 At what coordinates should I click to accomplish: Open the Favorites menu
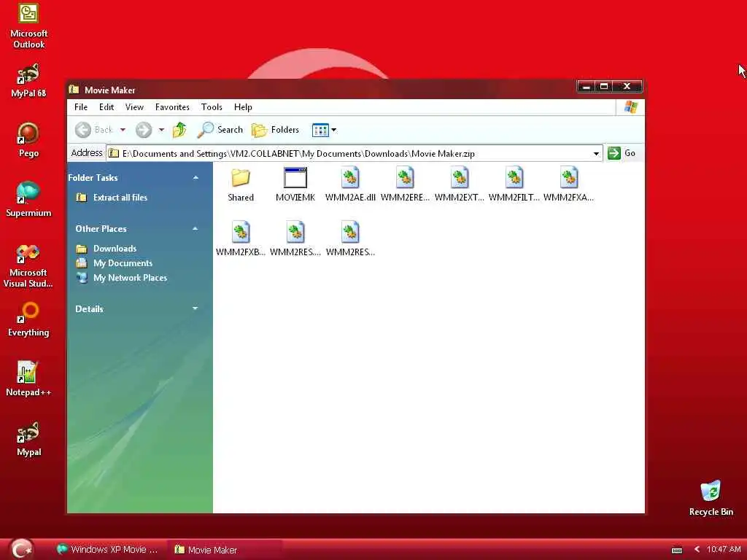pos(172,107)
